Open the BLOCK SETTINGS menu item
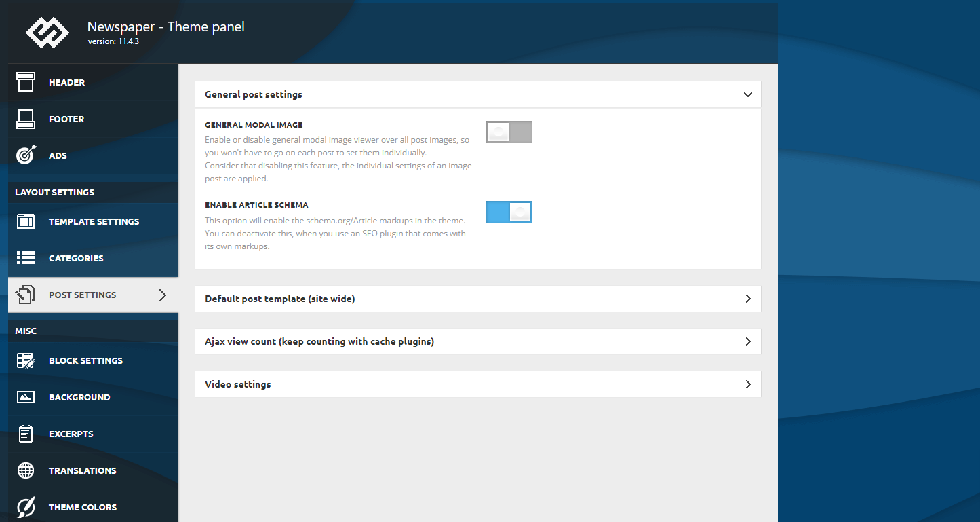Screen dimensions: 980x522 coord(93,360)
